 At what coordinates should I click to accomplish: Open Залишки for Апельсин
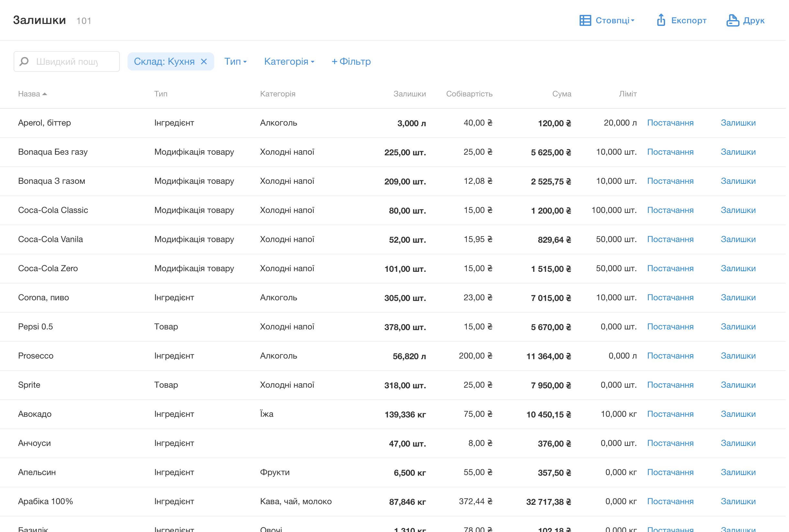(x=738, y=473)
